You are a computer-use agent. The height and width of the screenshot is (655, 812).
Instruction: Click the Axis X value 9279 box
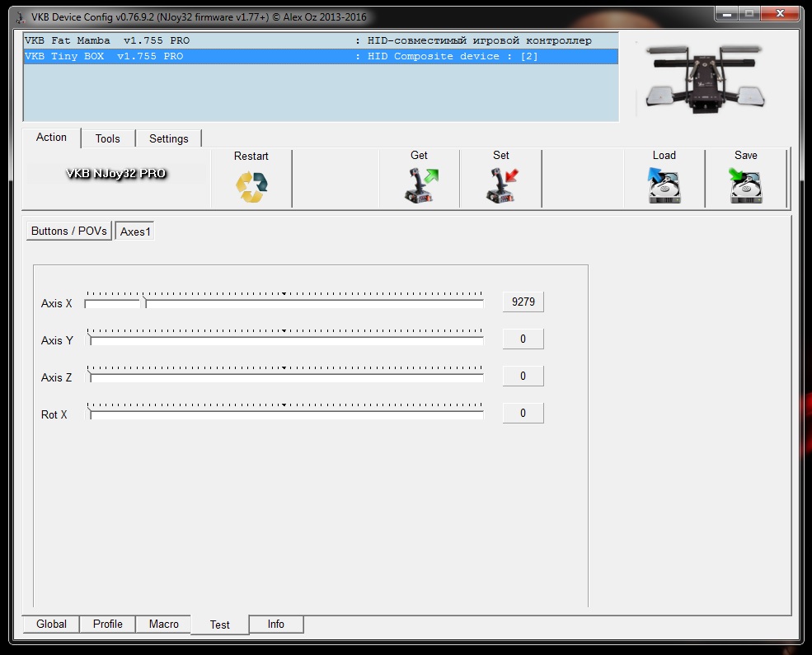(x=523, y=302)
